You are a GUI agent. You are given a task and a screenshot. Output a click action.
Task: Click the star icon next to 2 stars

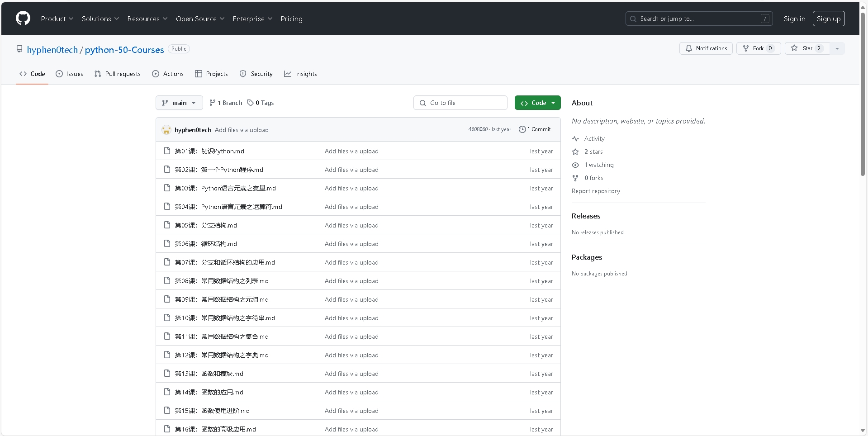[575, 152]
